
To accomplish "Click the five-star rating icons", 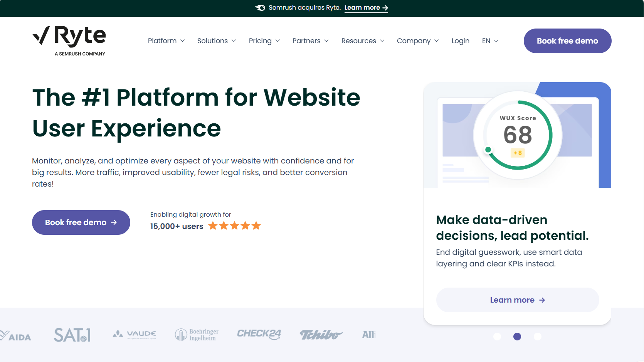I will point(235,226).
